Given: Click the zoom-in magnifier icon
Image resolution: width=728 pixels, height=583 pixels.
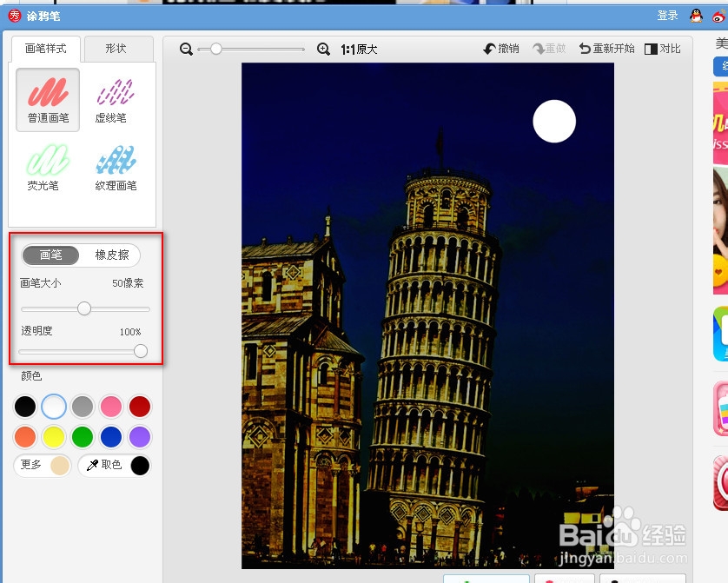Looking at the screenshot, I should [x=324, y=49].
